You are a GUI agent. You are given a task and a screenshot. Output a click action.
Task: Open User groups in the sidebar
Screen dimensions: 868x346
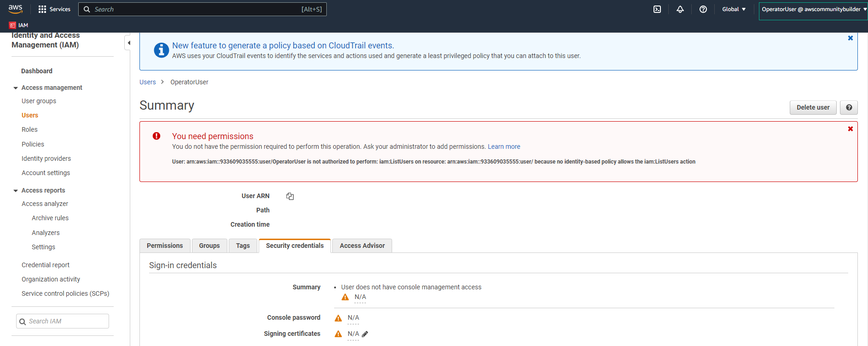tap(39, 101)
